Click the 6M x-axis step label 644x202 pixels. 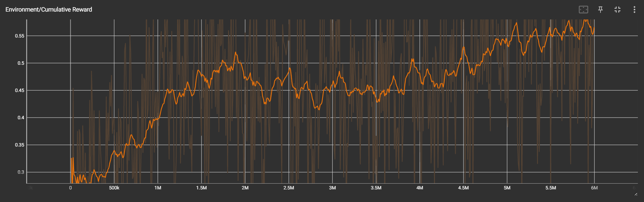click(594, 188)
